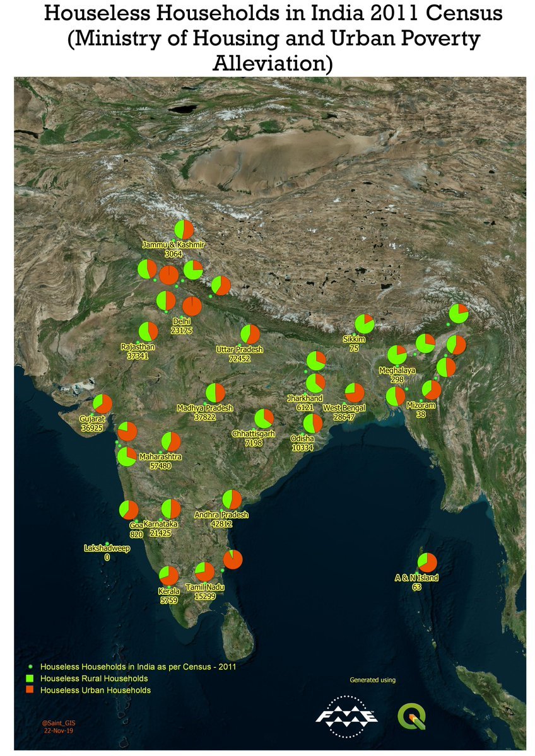The height and width of the screenshot is (756, 535).
Task: Click the A & N Island pie chart
Action: pos(427,562)
